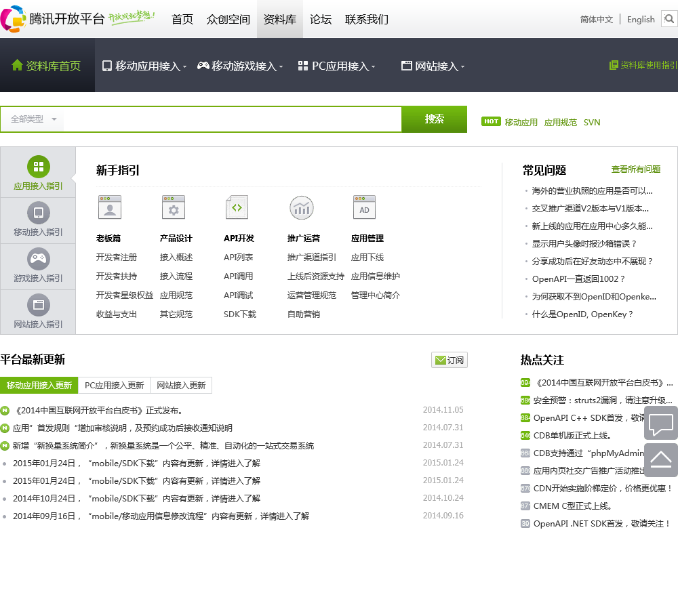Click the back-to-top arrow icon
Image resolution: width=678 pixels, height=616 pixels.
[660, 460]
